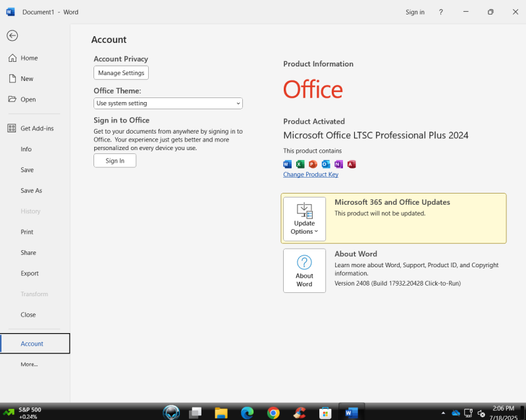
Task: Open the Share option
Action: click(x=28, y=253)
